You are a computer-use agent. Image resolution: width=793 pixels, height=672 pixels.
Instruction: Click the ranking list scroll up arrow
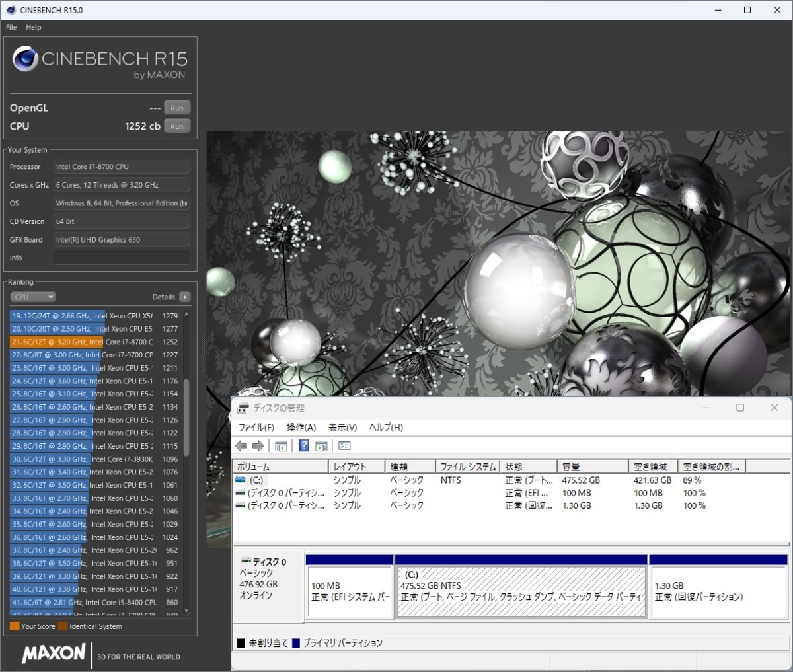(x=186, y=315)
